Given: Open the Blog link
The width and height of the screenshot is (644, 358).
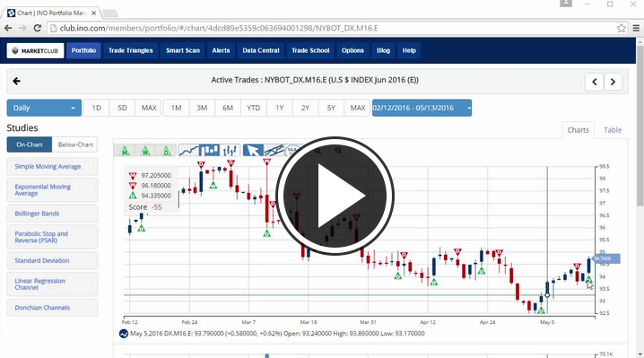Looking at the screenshot, I should coord(383,50).
